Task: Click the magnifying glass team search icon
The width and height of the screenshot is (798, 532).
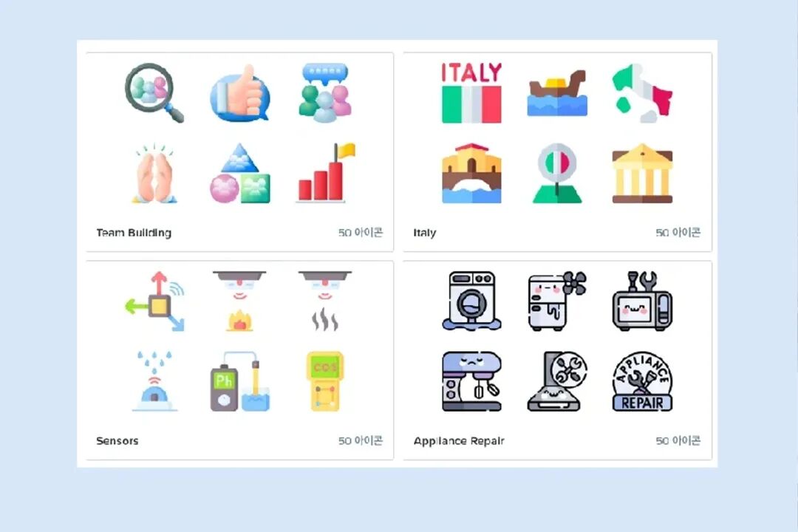Action: (154, 92)
